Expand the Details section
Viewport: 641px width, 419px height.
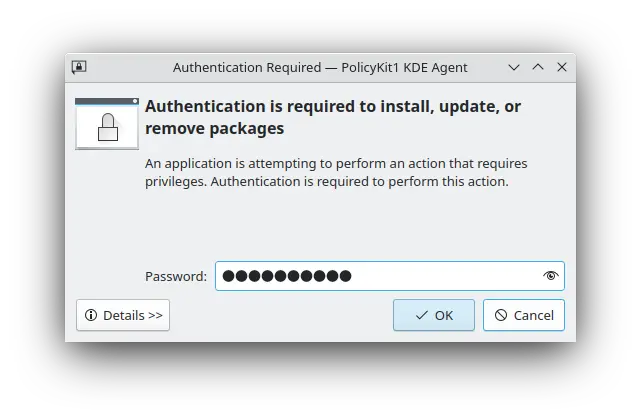pos(123,315)
